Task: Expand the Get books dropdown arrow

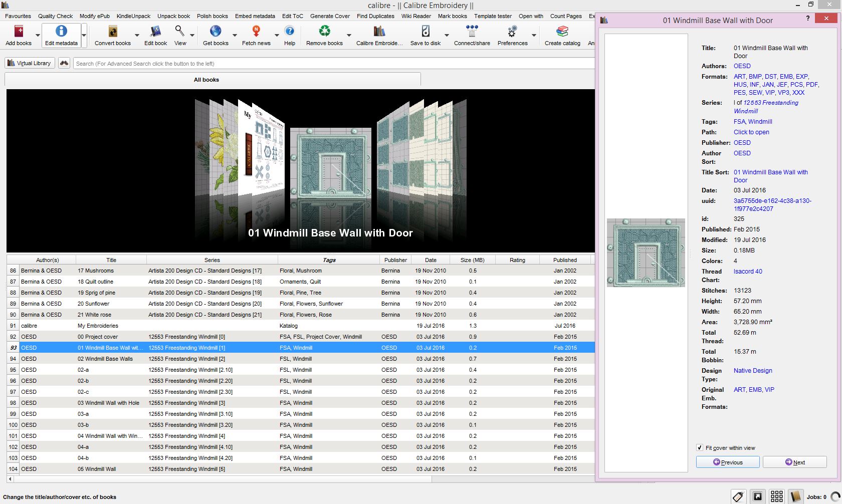Action: coord(235,36)
